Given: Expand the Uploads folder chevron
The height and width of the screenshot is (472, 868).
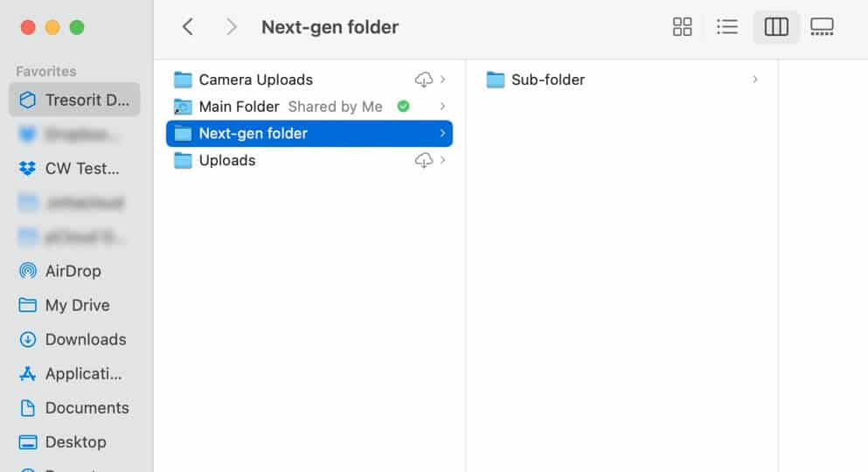Looking at the screenshot, I should [443, 161].
